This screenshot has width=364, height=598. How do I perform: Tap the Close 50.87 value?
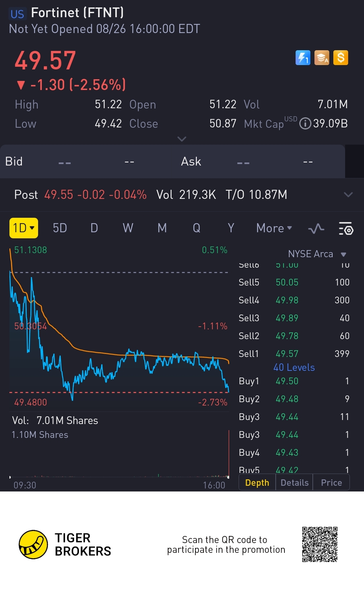(x=223, y=123)
